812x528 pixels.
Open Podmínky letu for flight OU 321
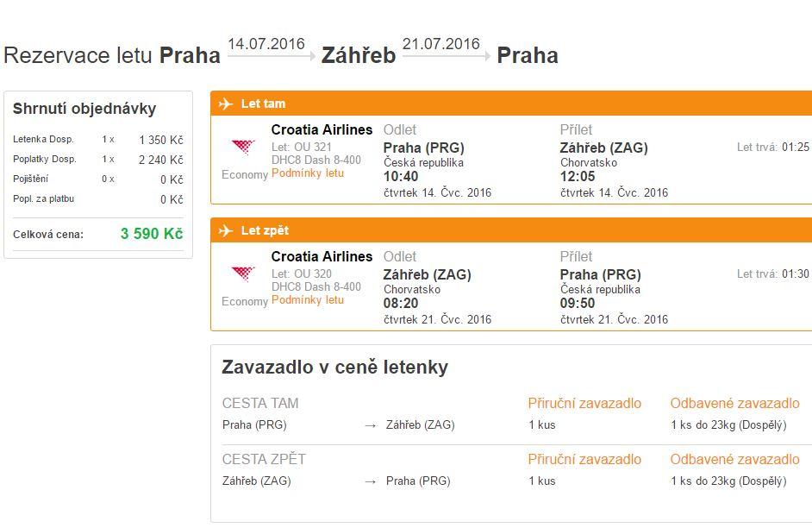coord(308,173)
